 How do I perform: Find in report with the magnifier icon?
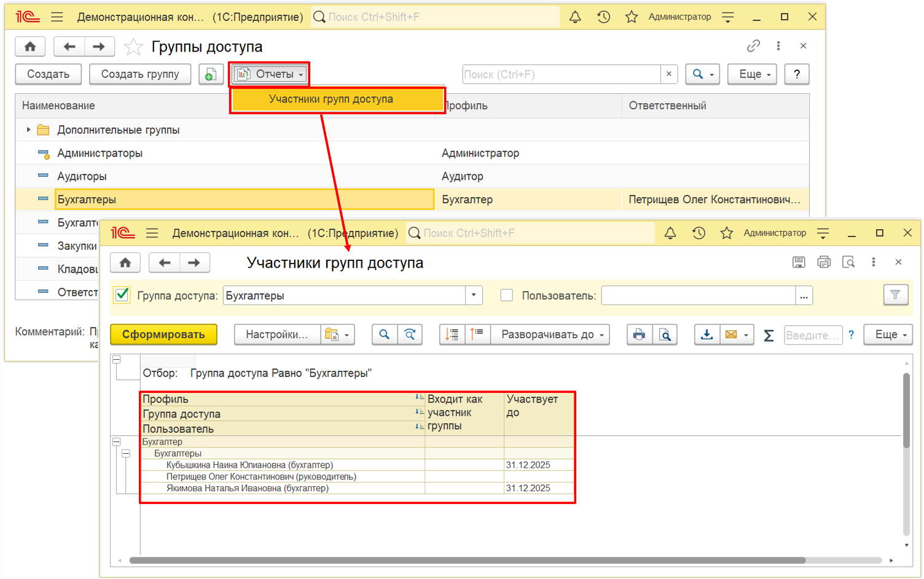point(385,335)
